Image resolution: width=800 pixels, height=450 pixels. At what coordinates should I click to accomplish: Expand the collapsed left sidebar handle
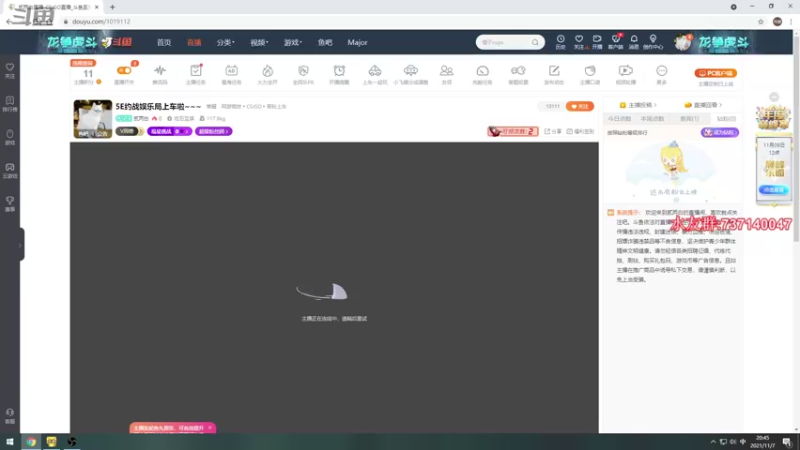point(20,245)
